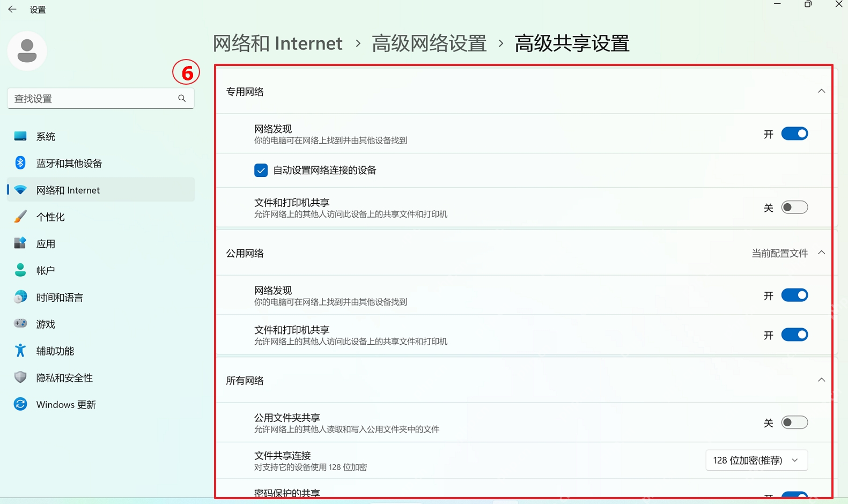This screenshot has height=504, width=848.
Task: Collapse the 所有网络 section chevron
Action: (821, 380)
